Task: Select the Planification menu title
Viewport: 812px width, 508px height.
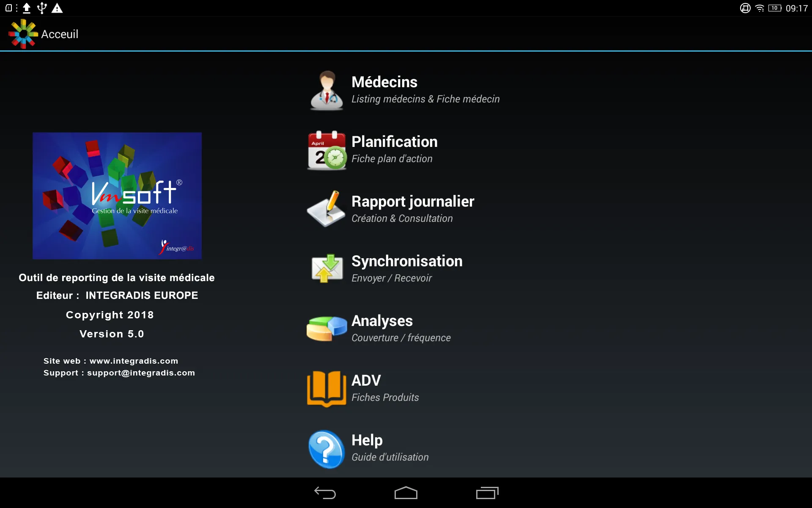Action: point(395,141)
